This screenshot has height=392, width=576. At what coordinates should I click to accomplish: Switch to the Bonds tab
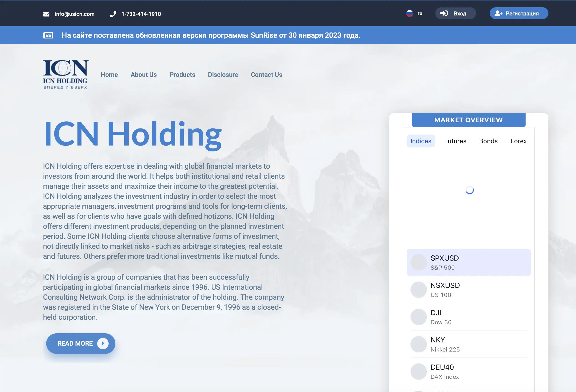point(489,141)
